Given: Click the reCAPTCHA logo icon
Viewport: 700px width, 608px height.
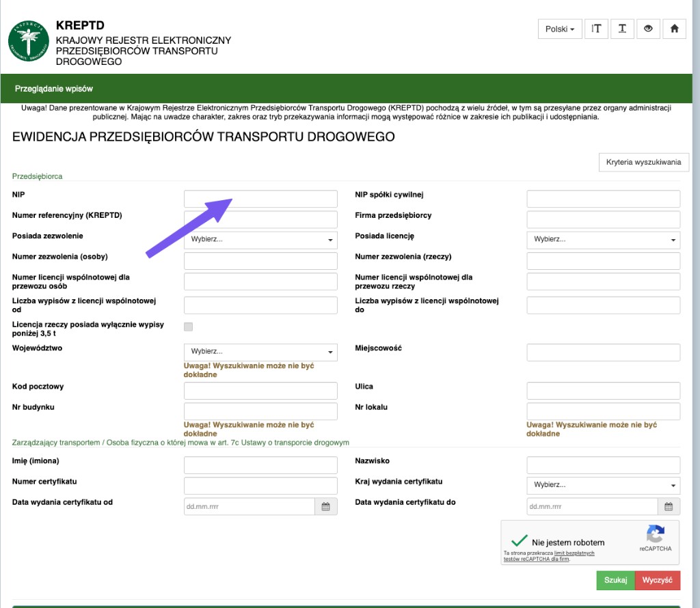Looking at the screenshot, I should pos(655,534).
